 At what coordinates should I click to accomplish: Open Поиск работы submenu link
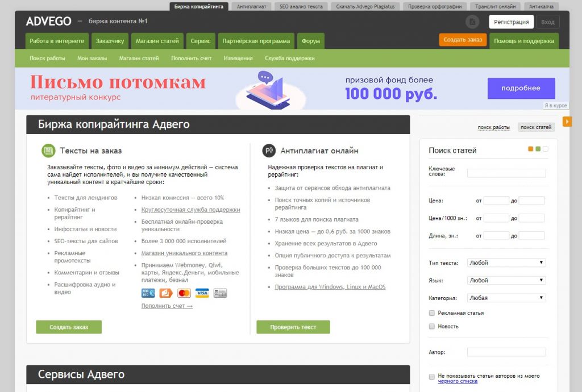tap(47, 58)
